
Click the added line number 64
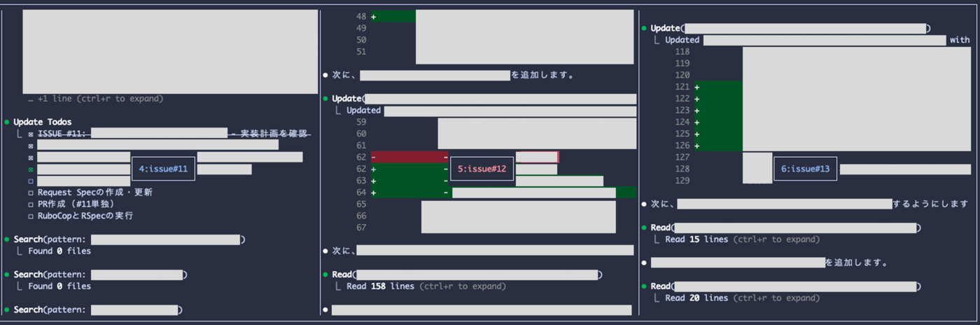pyautogui.click(x=361, y=193)
